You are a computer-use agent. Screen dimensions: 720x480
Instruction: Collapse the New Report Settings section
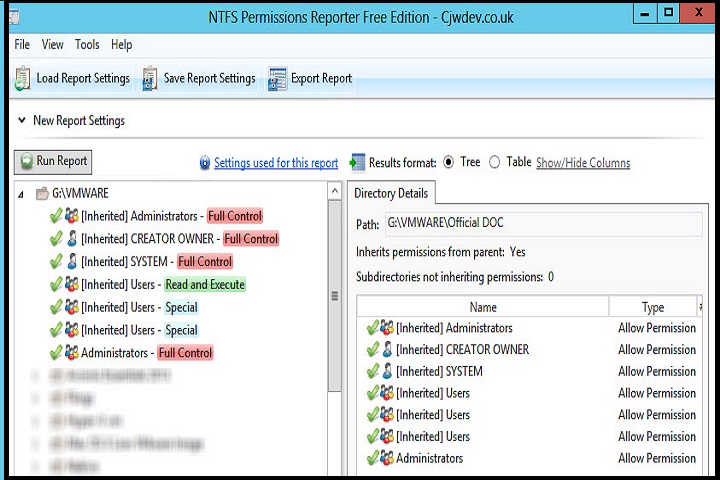[x=21, y=121]
